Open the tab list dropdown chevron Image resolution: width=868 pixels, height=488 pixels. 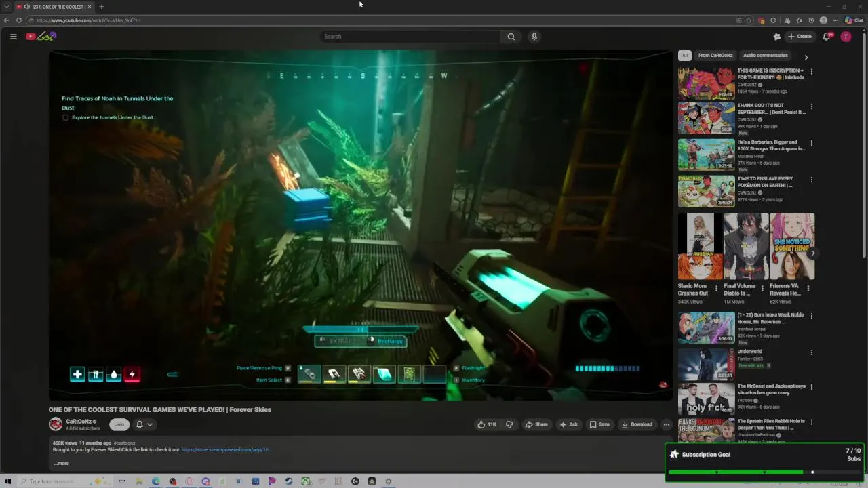(x=7, y=7)
